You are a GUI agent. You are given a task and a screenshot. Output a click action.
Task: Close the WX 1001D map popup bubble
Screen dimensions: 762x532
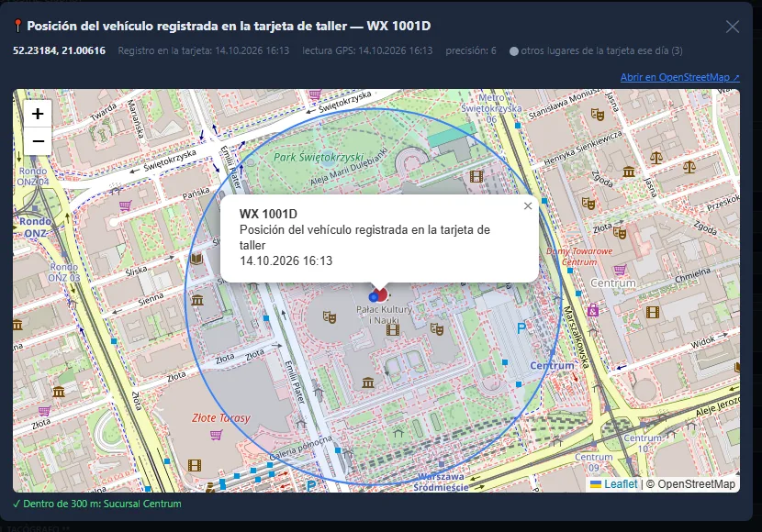coord(528,205)
